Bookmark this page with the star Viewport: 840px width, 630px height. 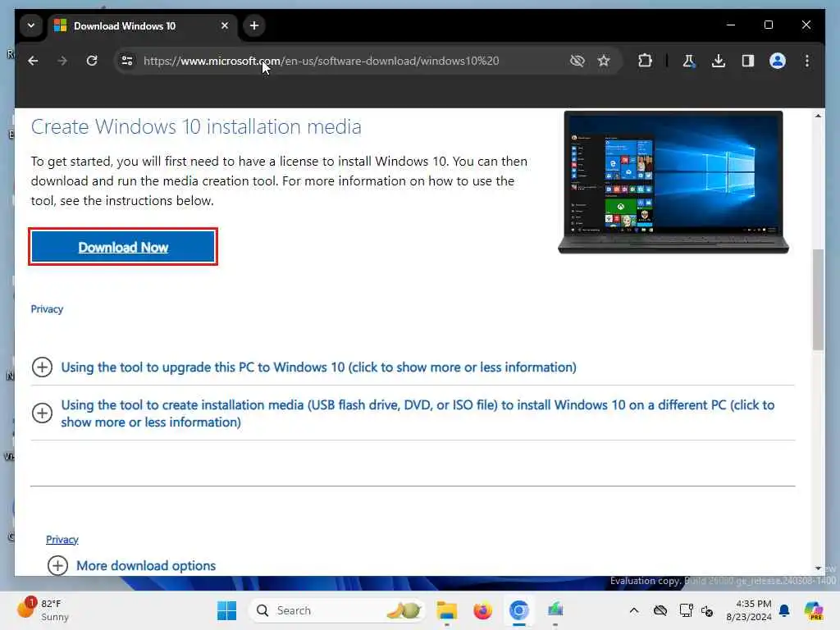(x=604, y=61)
